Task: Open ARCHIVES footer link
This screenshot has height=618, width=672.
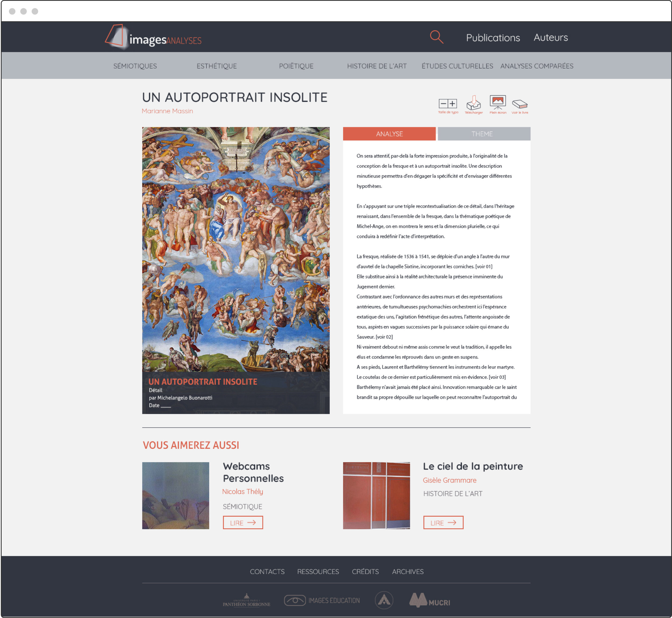Action: (x=408, y=571)
